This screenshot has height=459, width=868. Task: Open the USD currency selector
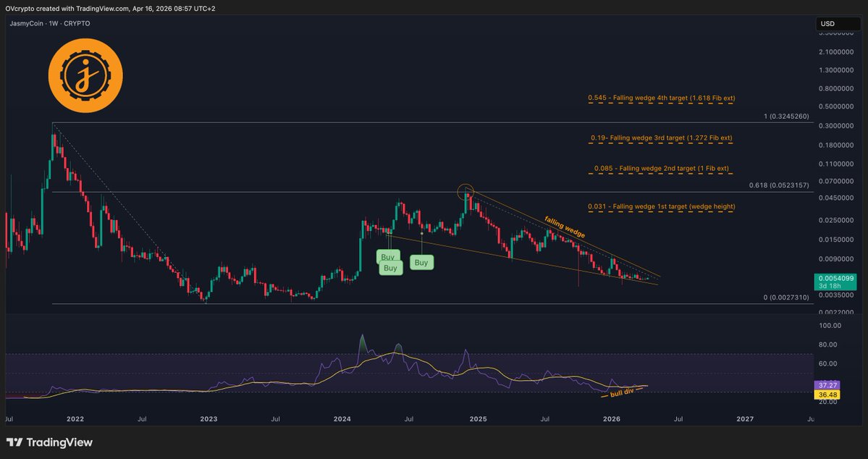827,24
